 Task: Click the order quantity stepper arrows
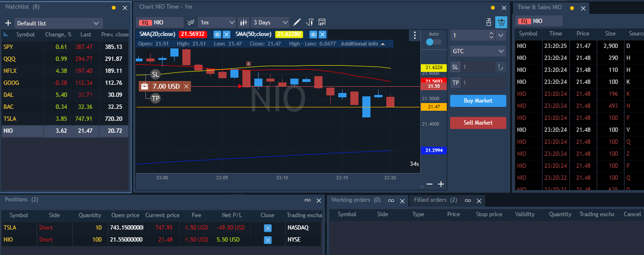[491, 35]
